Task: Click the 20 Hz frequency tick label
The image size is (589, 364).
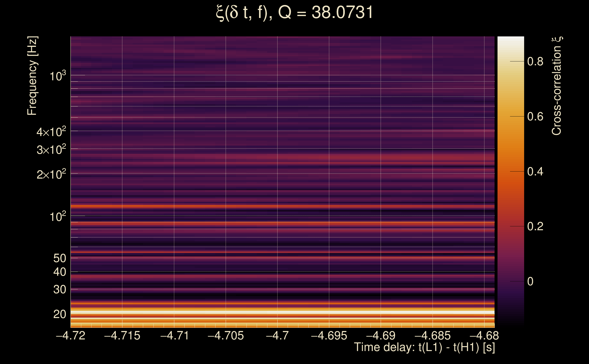Action: pyautogui.click(x=59, y=314)
